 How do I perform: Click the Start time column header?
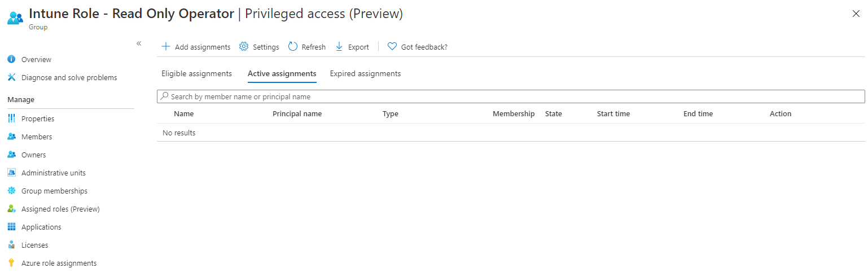click(x=613, y=114)
